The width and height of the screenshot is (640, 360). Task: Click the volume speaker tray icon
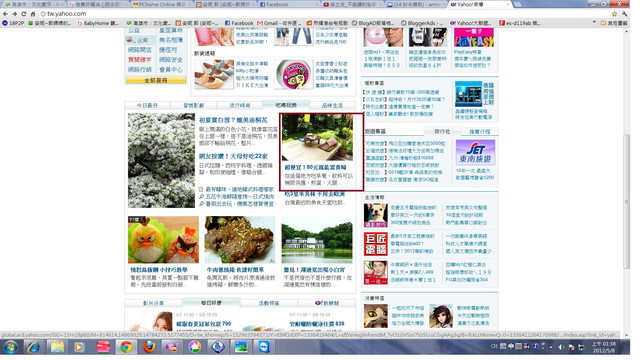click(561, 347)
